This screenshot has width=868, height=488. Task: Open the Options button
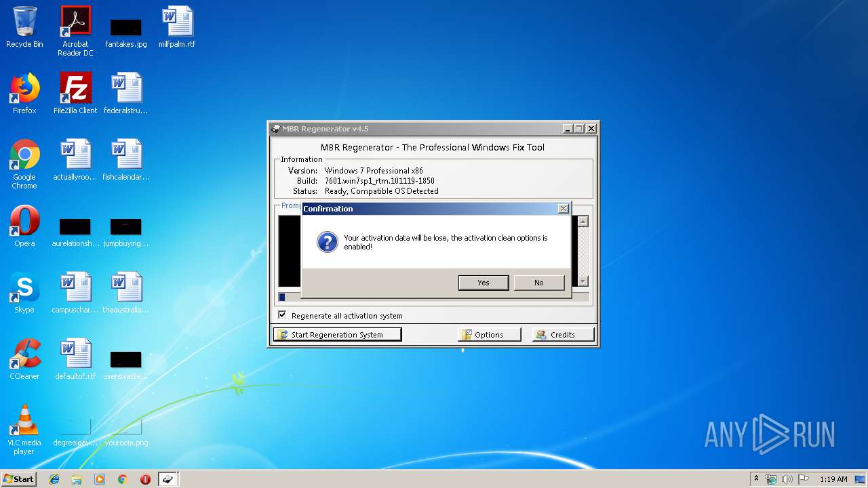(489, 335)
